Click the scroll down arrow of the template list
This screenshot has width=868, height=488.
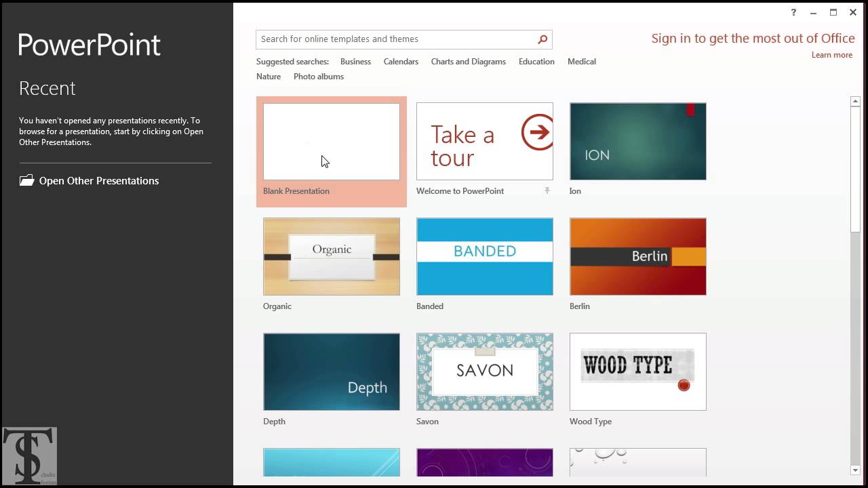855,470
